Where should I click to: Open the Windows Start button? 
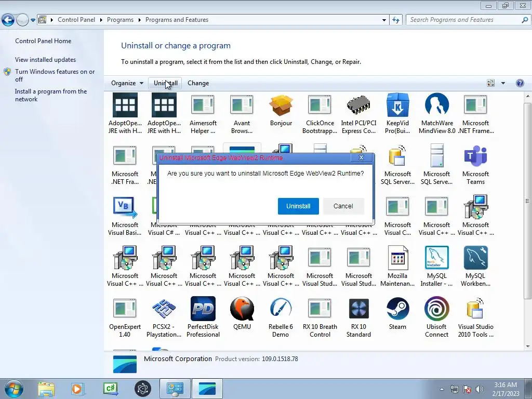[x=14, y=389]
